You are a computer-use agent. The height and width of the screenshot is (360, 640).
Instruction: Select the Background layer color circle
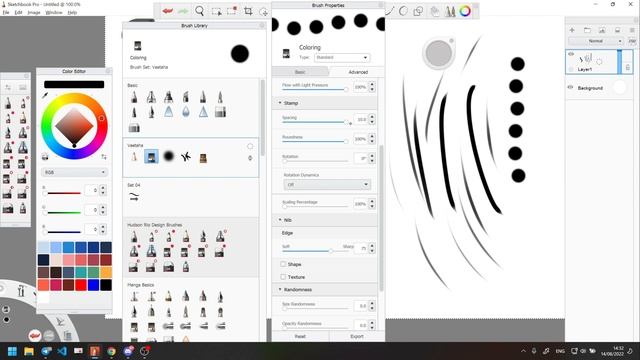[x=620, y=87]
